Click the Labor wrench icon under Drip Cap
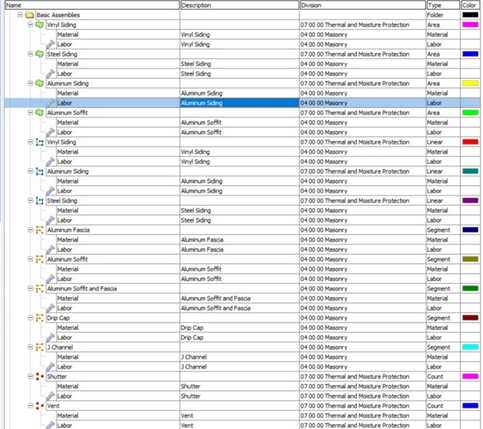 pos(50,337)
